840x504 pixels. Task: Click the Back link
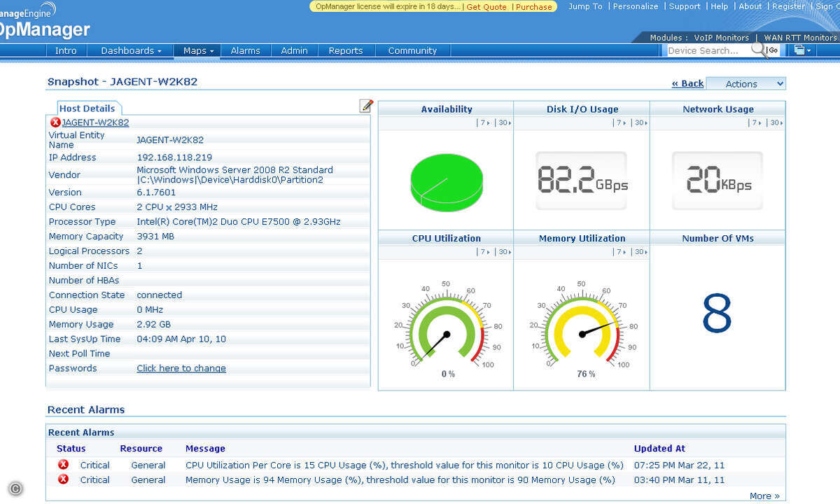[x=688, y=83]
